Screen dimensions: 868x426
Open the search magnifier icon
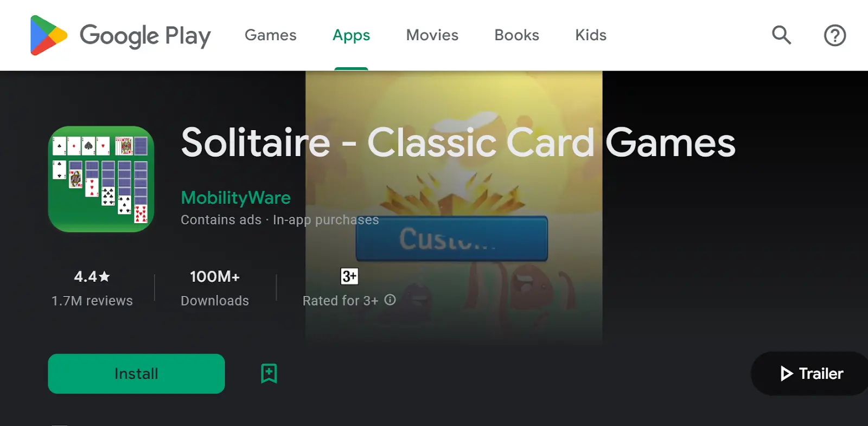point(781,35)
